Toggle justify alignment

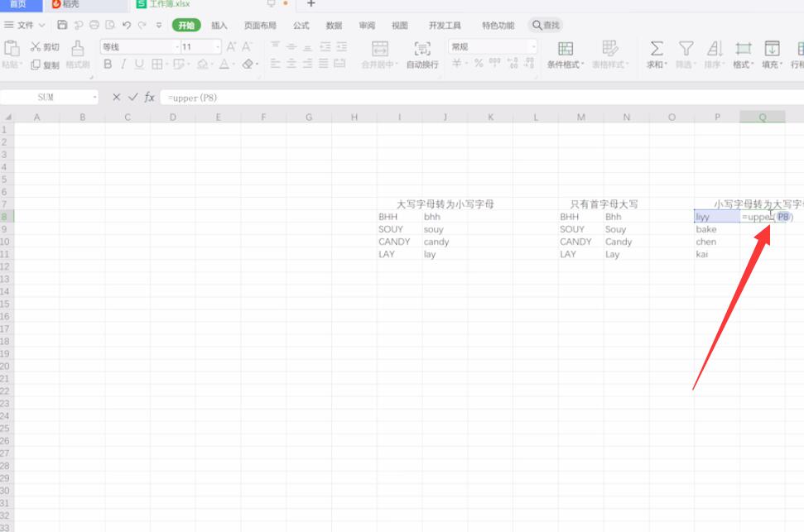(x=323, y=64)
